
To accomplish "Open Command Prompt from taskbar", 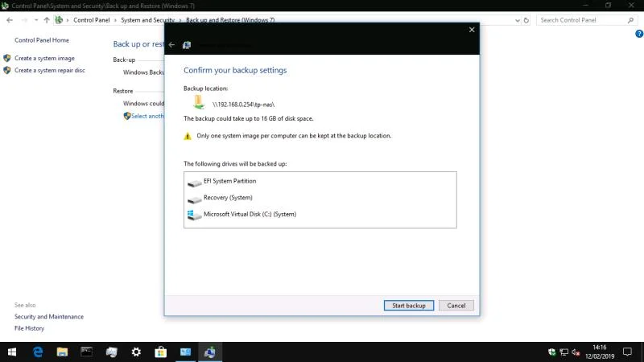I will [87, 352].
